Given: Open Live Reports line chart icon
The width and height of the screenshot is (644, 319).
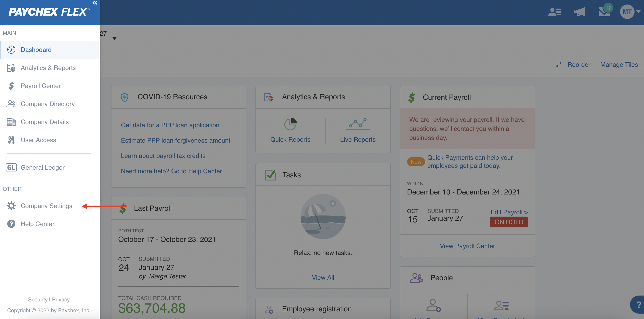Looking at the screenshot, I should 357,123.
